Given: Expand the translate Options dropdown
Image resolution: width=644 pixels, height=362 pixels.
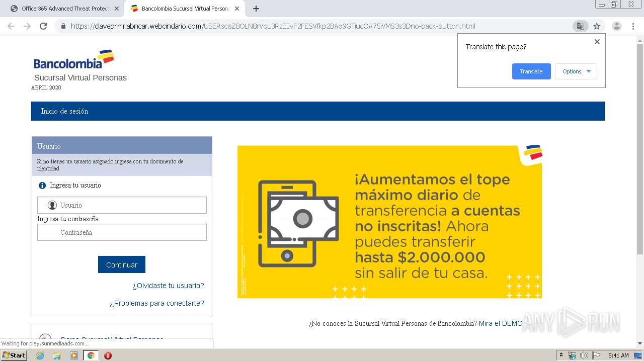Looking at the screenshot, I should point(576,71).
